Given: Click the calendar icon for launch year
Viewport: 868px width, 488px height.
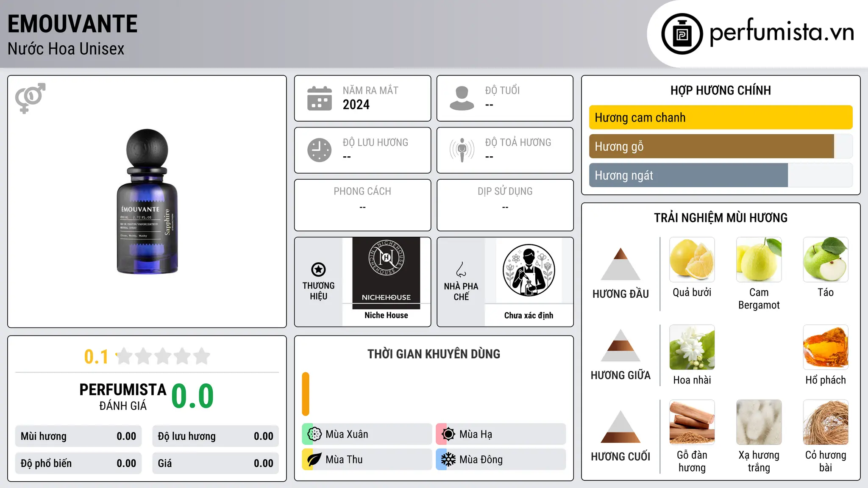Looking at the screenshot, I should (320, 98).
